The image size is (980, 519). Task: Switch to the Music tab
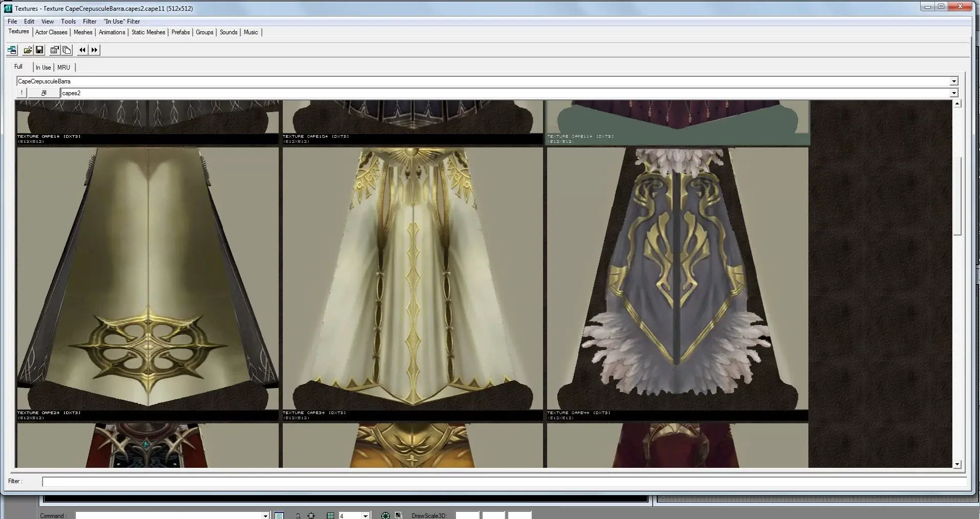click(251, 32)
